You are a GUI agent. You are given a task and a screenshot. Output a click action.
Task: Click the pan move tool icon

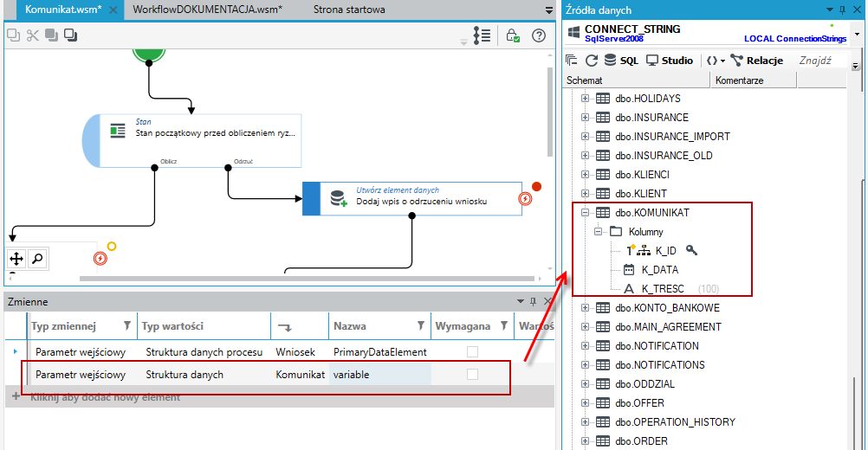pos(16,258)
